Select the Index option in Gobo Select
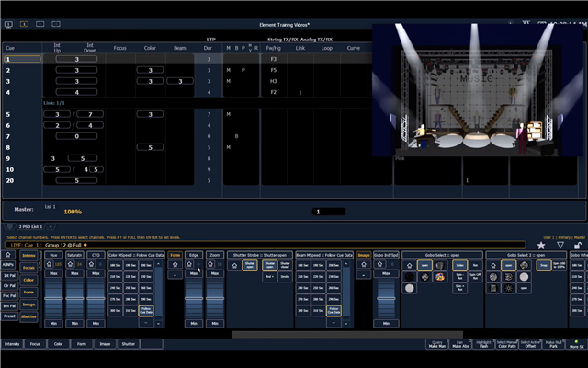This screenshot has height=368, width=588. [459, 265]
